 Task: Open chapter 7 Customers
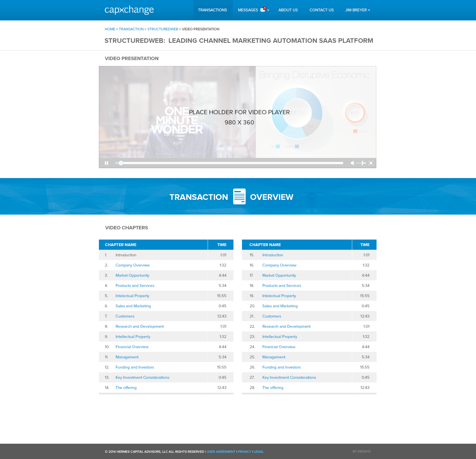[x=125, y=316]
